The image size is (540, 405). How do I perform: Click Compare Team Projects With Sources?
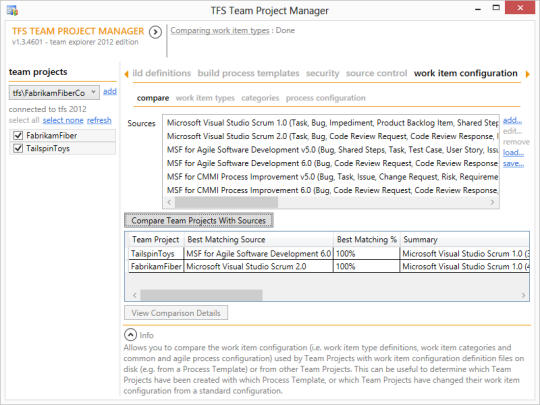[199, 220]
